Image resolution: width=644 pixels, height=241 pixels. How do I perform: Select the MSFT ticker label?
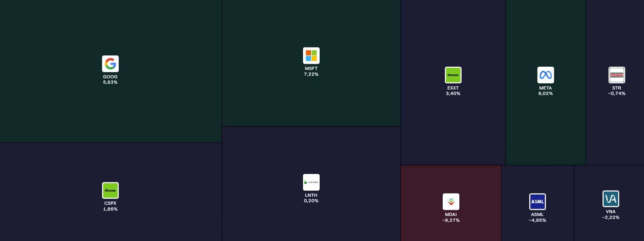click(x=311, y=68)
